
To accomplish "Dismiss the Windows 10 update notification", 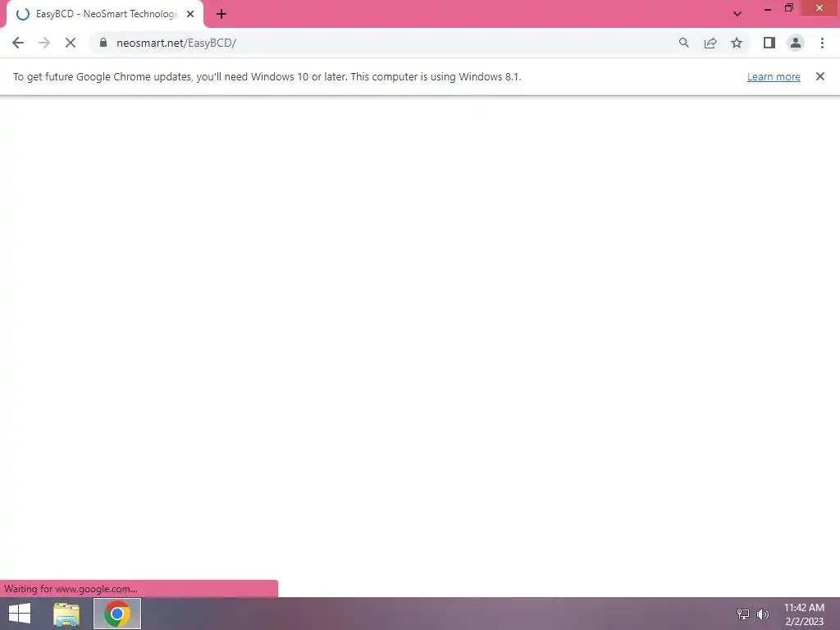I will point(820,76).
